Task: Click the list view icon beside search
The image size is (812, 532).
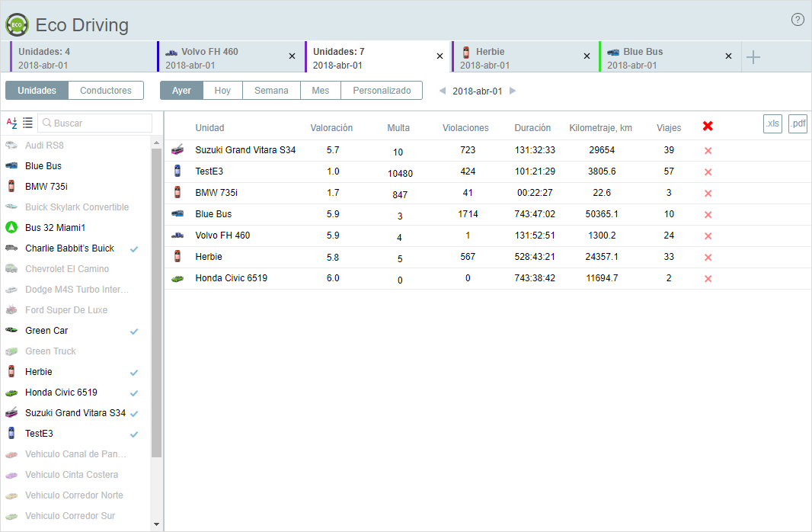Action: coord(27,123)
